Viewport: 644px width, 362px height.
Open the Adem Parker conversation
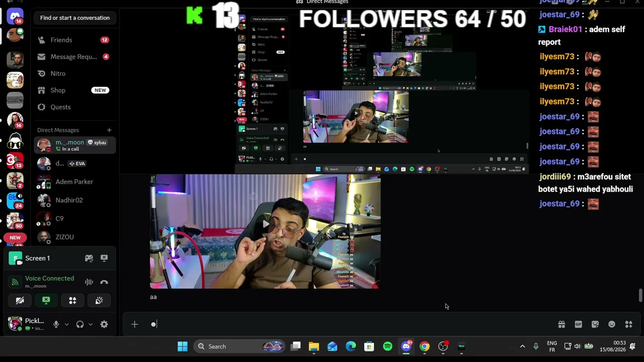coord(75,182)
